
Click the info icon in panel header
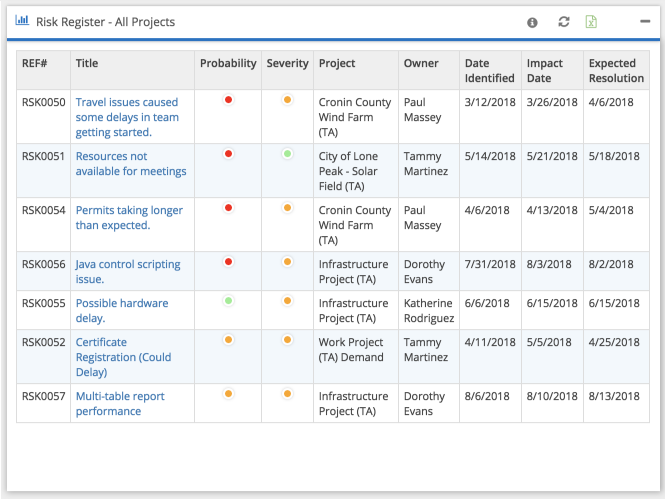click(532, 22)
